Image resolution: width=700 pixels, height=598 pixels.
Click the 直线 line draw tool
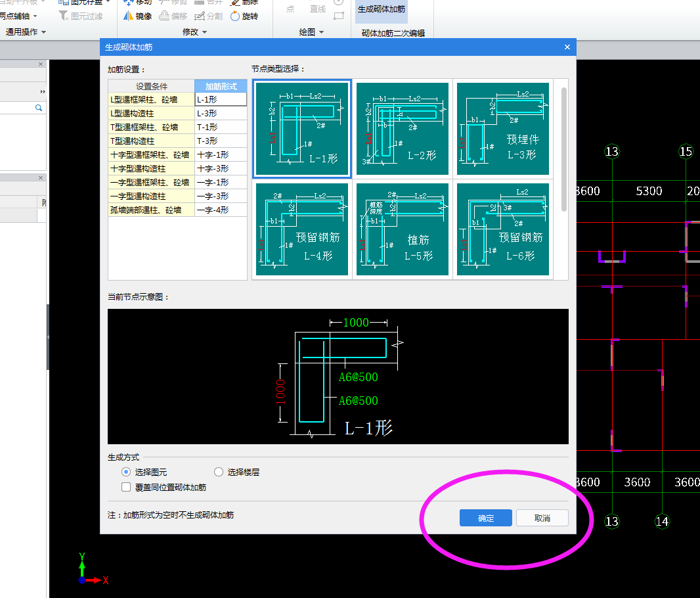(x=318, y=9)
